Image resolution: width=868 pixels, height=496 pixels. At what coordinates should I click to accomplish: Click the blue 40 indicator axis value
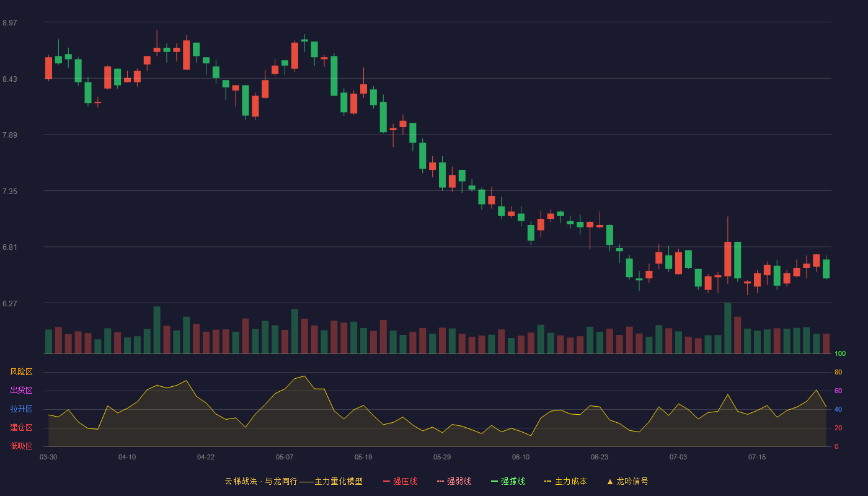click(x=838, y=409)
